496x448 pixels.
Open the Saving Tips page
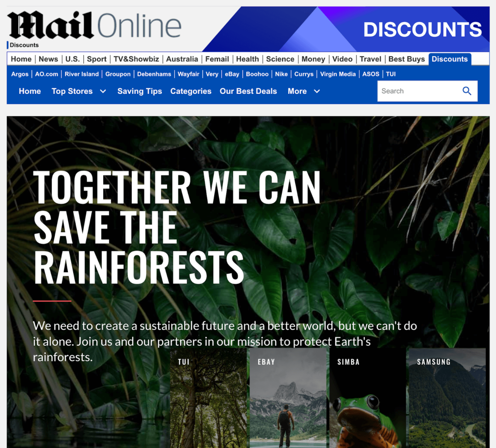coord(139,92)
